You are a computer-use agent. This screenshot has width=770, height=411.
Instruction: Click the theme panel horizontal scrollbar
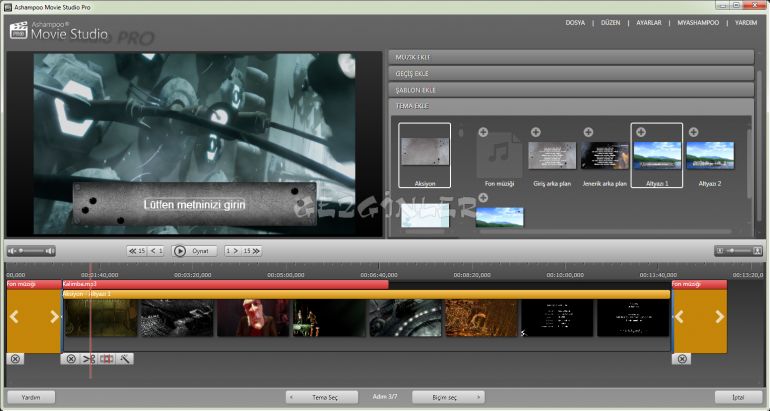coord(605,231)
